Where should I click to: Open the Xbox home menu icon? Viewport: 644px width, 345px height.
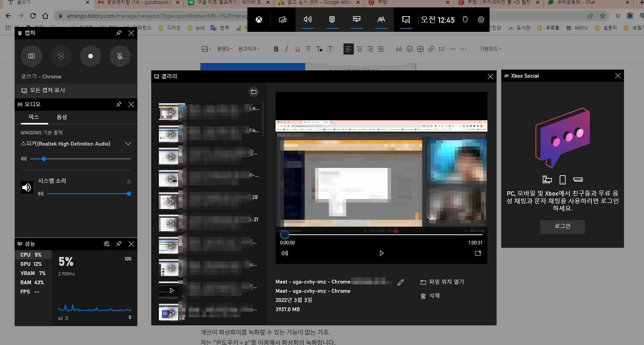259,20
